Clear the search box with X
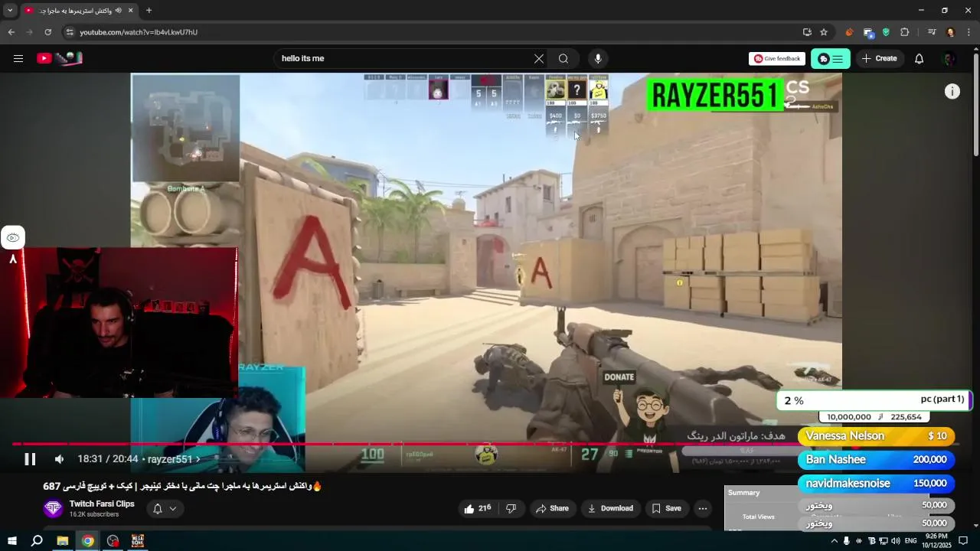 click(x=539, y=59)
